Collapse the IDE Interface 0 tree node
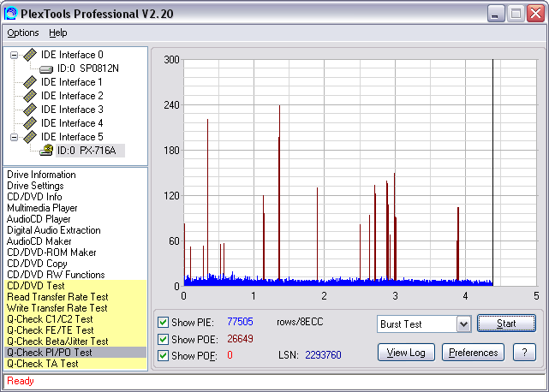The width and height of the screenshot is (549, 392). 14,55
